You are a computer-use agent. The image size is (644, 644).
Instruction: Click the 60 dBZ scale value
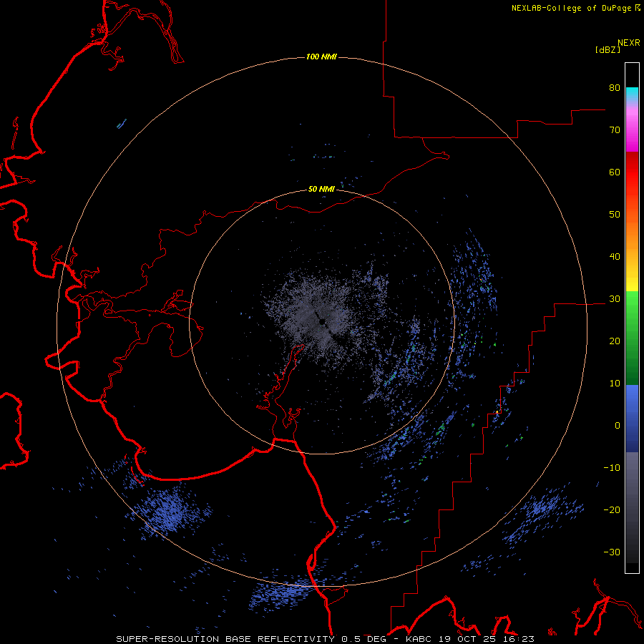coord(615,172)
